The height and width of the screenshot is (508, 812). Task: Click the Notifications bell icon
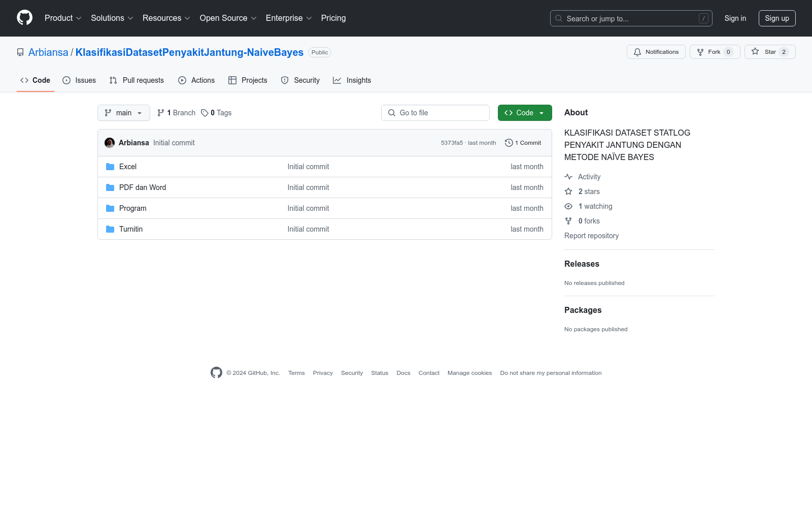coord(637,52)
